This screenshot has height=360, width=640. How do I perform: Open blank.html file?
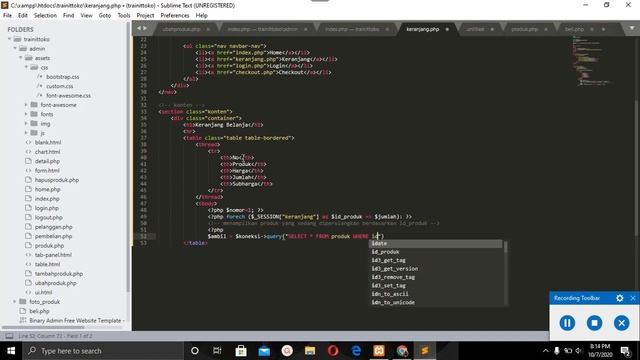48,142
